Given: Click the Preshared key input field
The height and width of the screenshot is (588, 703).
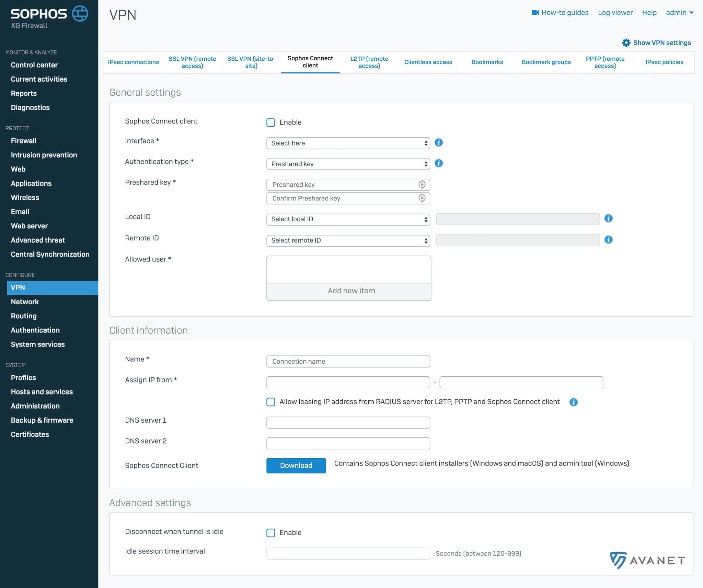Looking at the screenshot, I should click(x=348, y=185).
